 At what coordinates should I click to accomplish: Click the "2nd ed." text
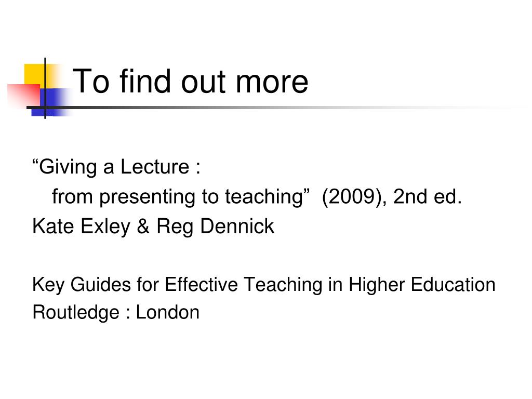(x=428, y=197)
